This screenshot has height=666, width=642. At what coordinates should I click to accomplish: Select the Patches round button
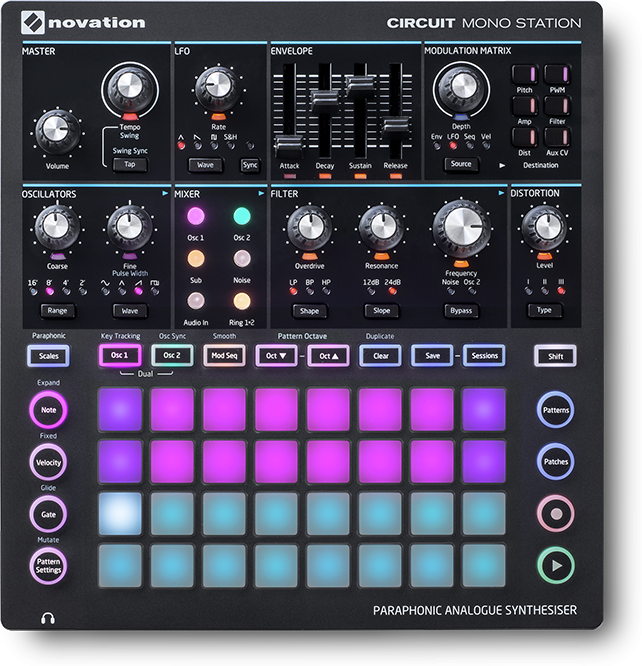pos(556,462)
